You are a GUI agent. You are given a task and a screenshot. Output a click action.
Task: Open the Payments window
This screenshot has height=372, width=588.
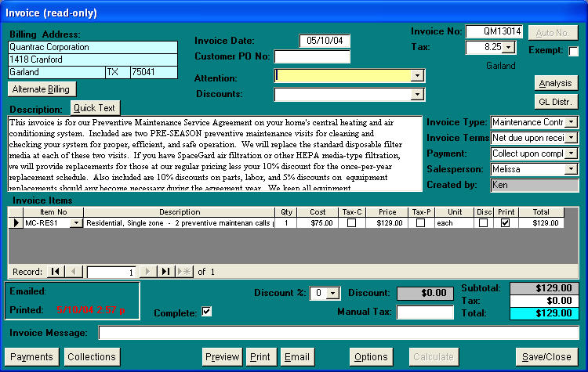point(32,356)
